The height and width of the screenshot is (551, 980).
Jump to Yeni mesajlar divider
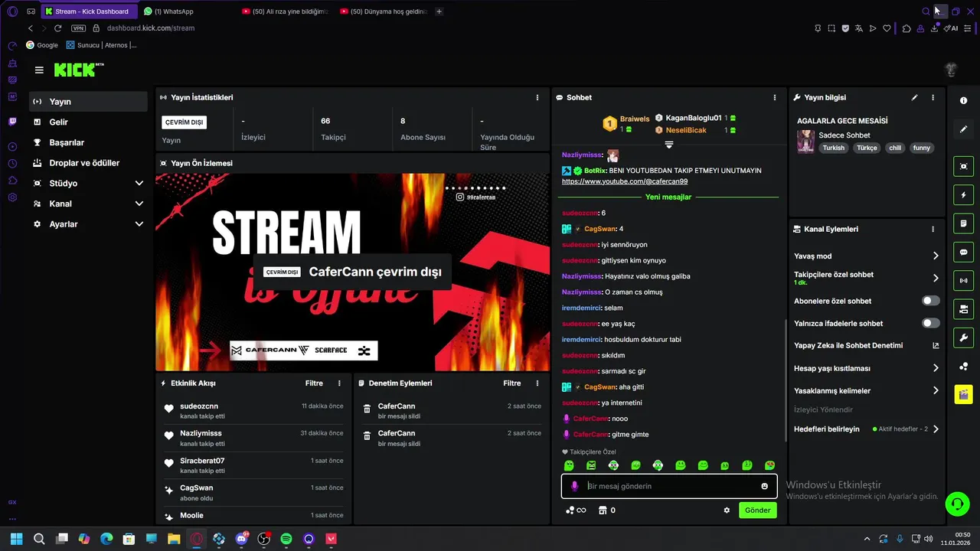pos(668,197)
